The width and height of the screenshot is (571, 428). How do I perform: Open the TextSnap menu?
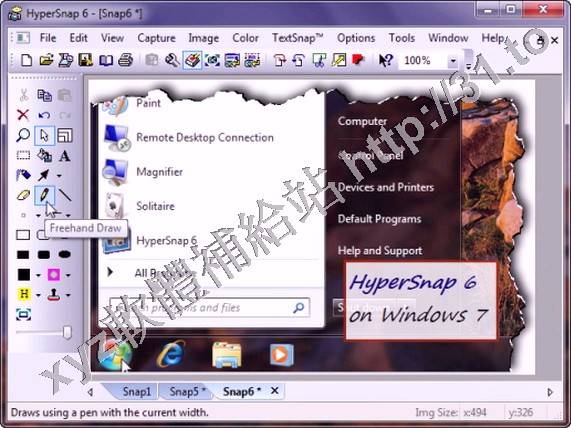tap(298, 38)
